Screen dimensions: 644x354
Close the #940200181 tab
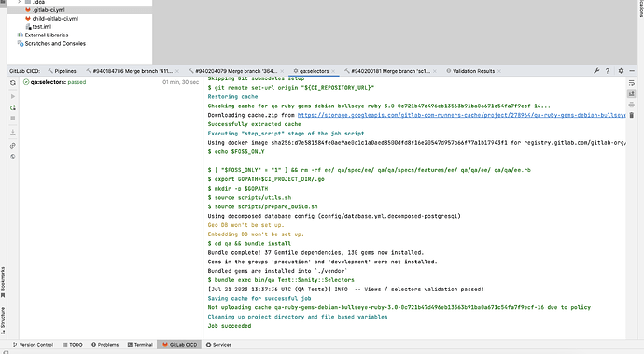tap(435, 71)
